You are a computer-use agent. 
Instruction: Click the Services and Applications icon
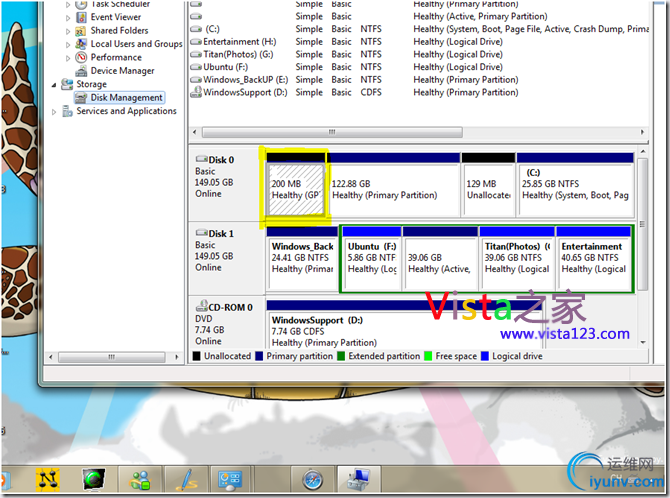pyautogui.click(x=67, y=111)
